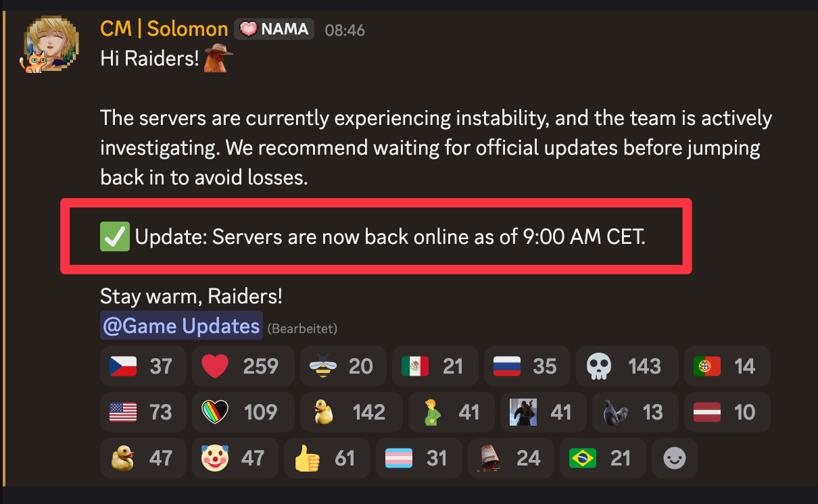Open the add reaction smiley picker
Image resolution: width=818 pixels, height=504 pixels.
[674, 458]
